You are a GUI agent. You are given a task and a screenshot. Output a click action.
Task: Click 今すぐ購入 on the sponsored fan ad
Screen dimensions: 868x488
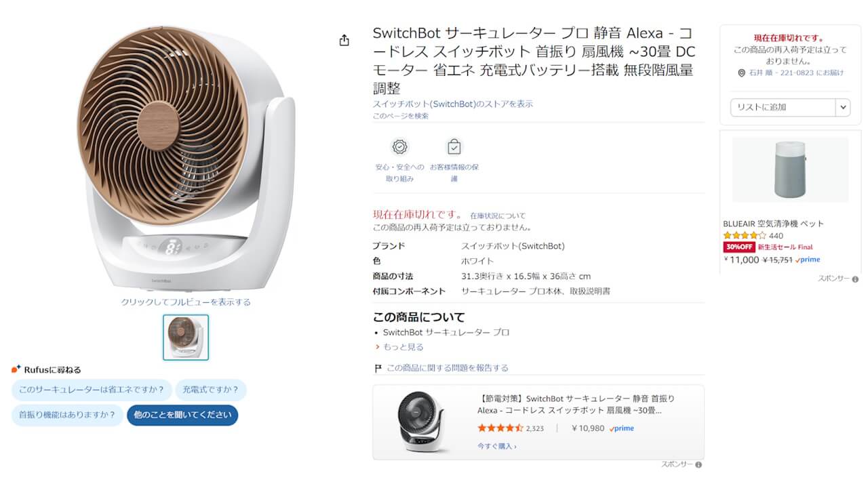(497, 446)
